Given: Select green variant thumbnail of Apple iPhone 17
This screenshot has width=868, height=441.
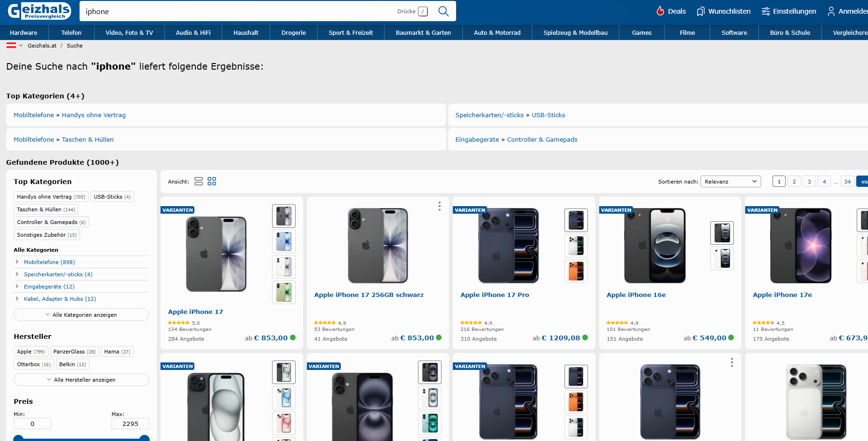Looking at the screenshot, I should (284, 292).
